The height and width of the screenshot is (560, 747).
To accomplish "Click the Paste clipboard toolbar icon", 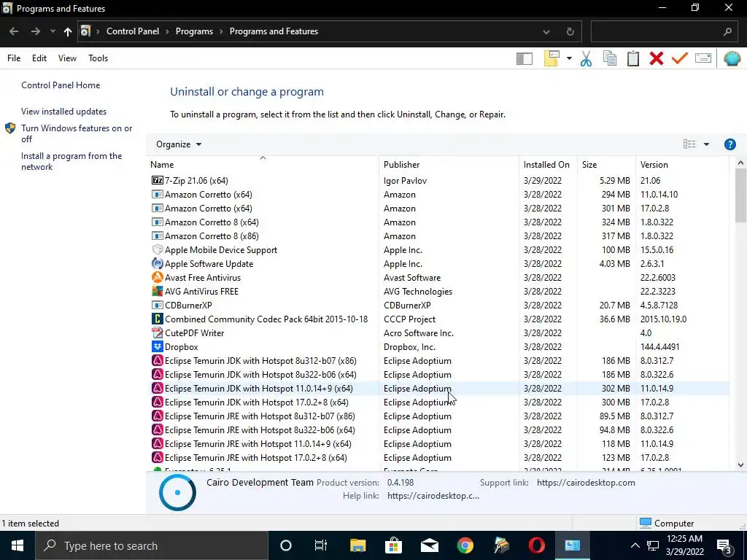I will coord(633,58).
